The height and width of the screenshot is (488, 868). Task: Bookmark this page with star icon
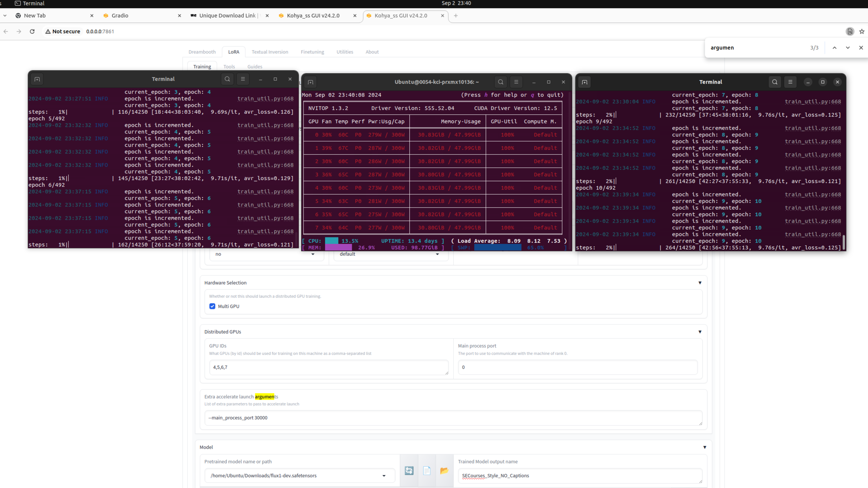(x=862, y=31)
